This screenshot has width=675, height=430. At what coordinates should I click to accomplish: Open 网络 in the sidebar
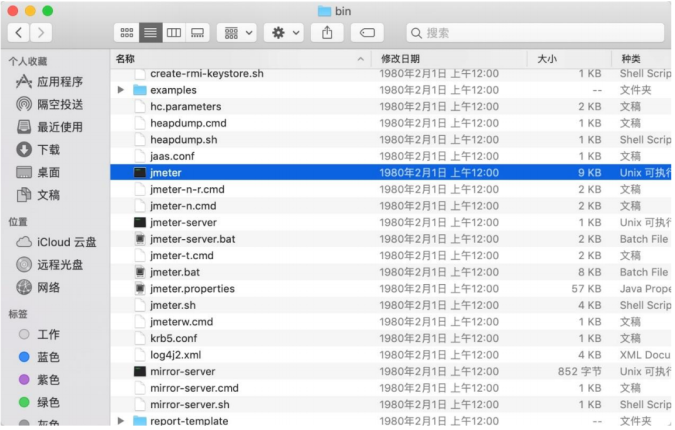[x=38, y=287]
